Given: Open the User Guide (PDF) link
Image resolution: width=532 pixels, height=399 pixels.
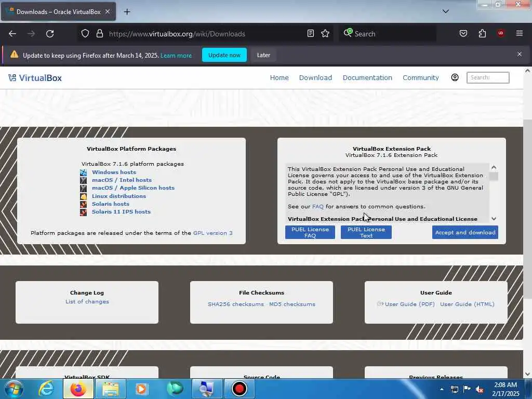Looking at the screenshot, I should click(409, 304).
